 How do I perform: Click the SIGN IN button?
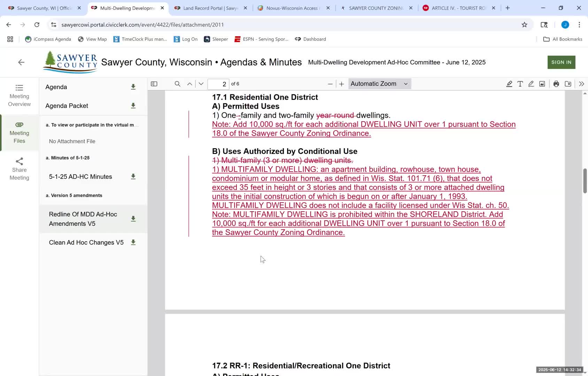561,62
